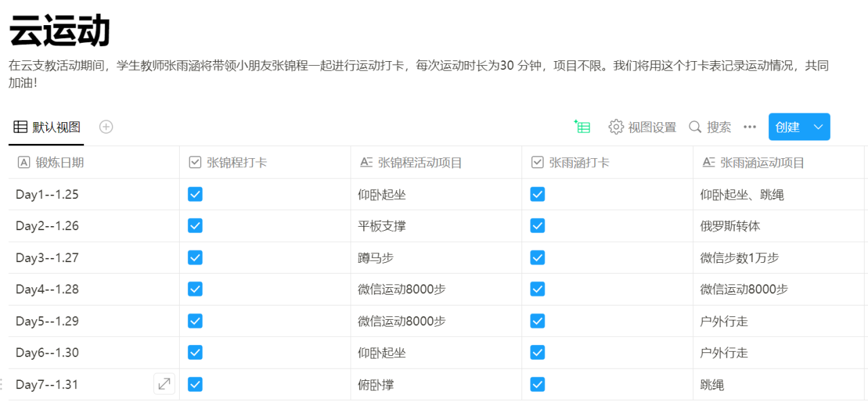Open view settings gear icon
This screenshot has width=868, height=406.
(616, 127)
